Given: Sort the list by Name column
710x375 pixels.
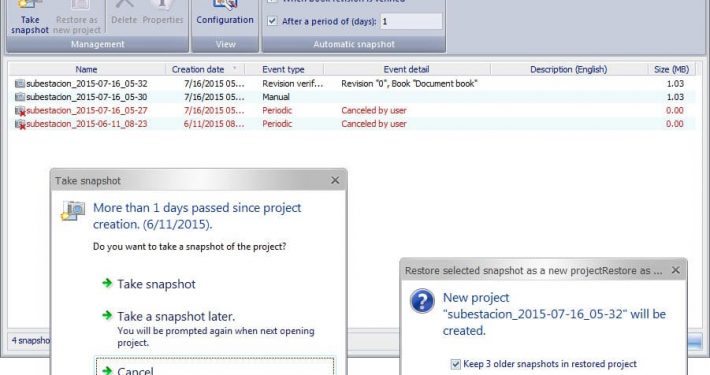Looking at the screenshot, I should (x=86, y=69).
